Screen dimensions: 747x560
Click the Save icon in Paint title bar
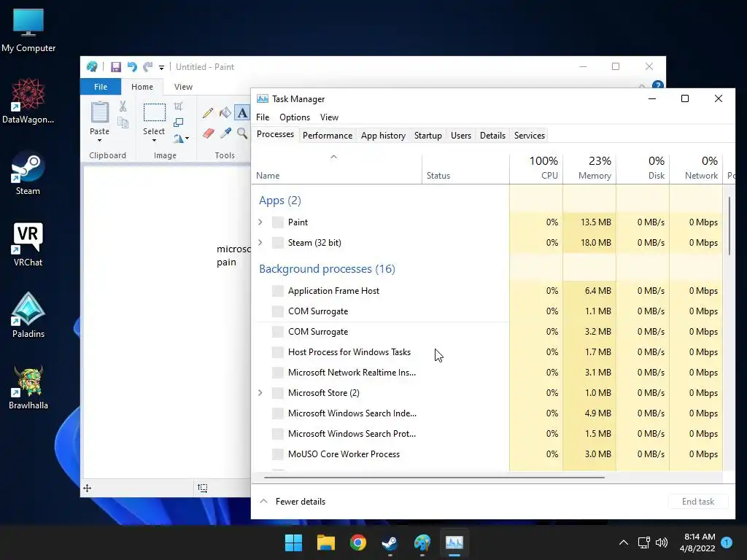[x=116, y=67]
